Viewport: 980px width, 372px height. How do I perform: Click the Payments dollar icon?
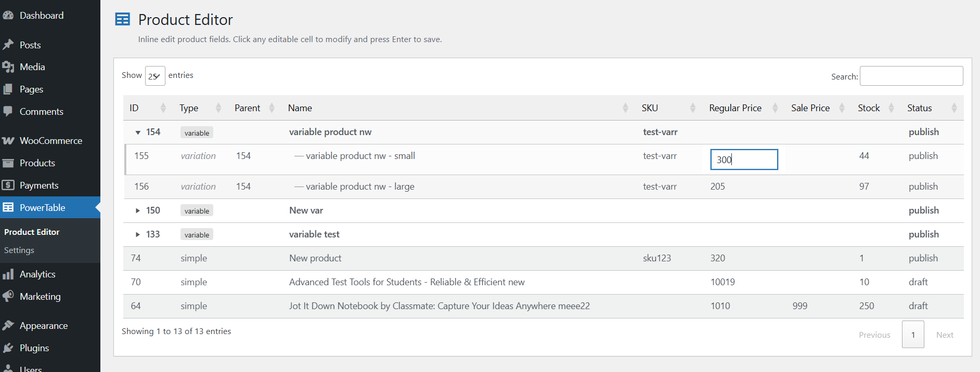[x=8, y=185]
